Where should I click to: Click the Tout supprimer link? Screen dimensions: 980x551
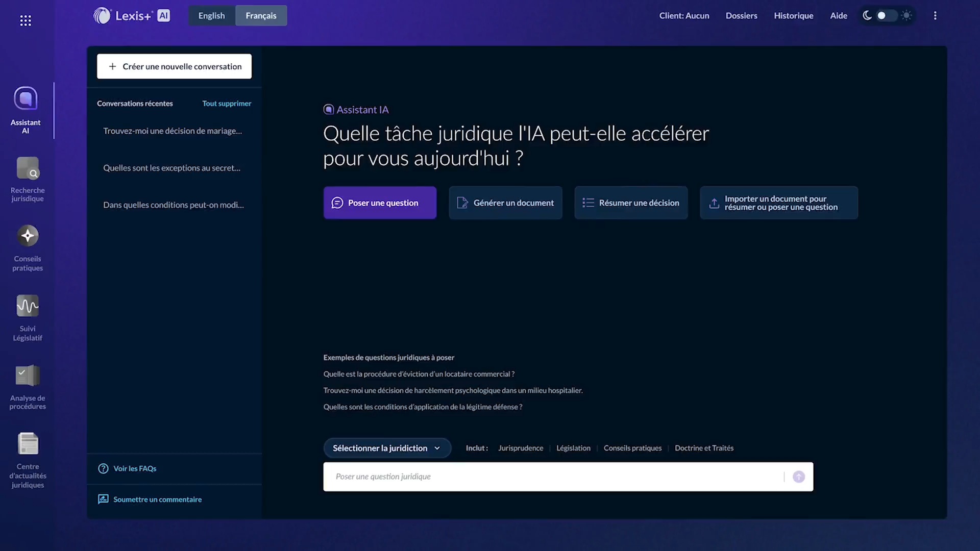tap(227, 104)
